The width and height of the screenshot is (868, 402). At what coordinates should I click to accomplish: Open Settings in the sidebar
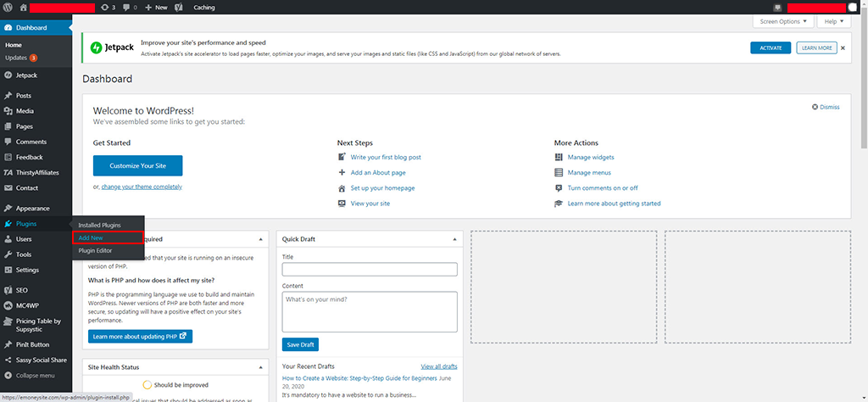[x=36, y=271]
